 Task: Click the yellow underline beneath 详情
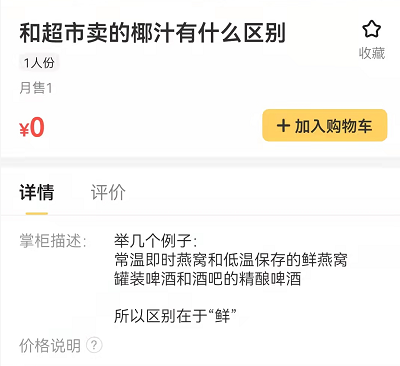37,213
